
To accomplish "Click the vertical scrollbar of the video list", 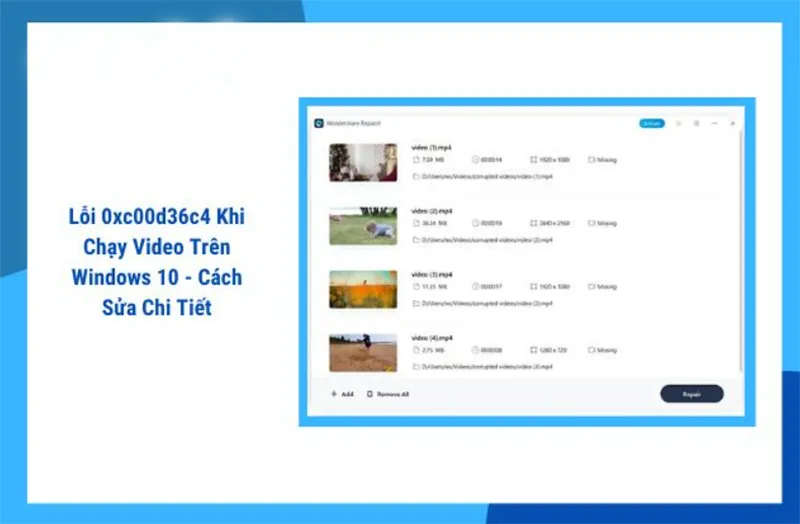I will 740,251.
